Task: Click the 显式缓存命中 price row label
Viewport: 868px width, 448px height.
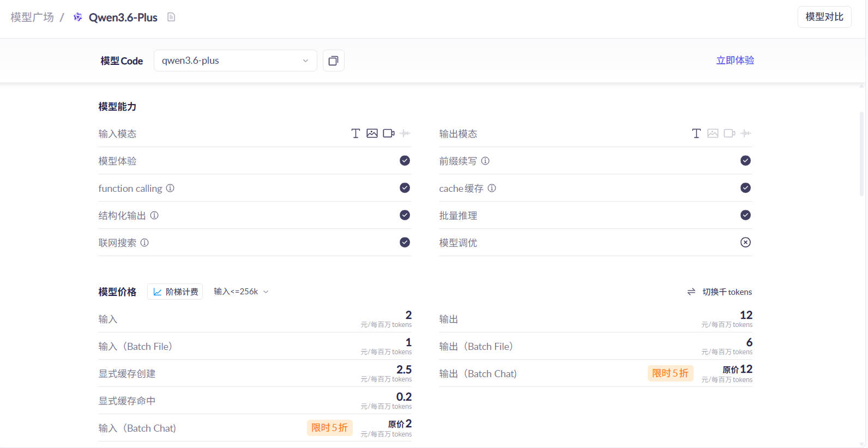Action: pyautogui.click(x=127, y=401)
